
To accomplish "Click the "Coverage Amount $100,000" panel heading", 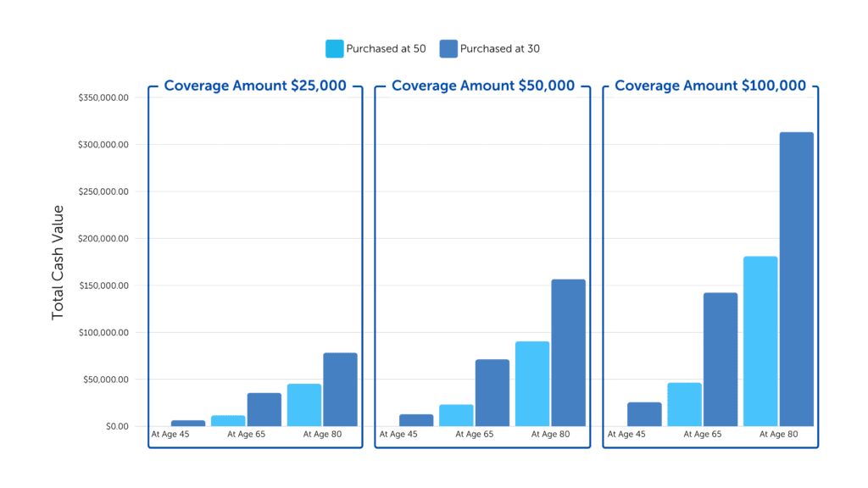I will [x=710, y=86].
